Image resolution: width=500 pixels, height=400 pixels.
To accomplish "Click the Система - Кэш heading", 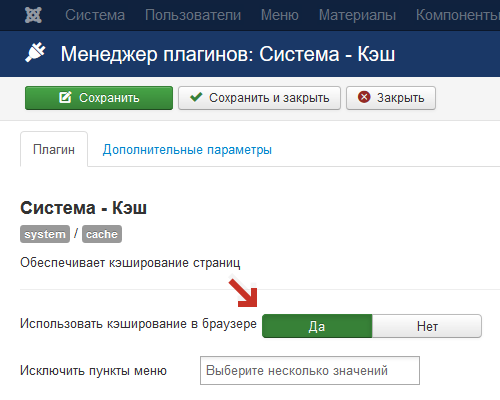I will pos(83,208).
